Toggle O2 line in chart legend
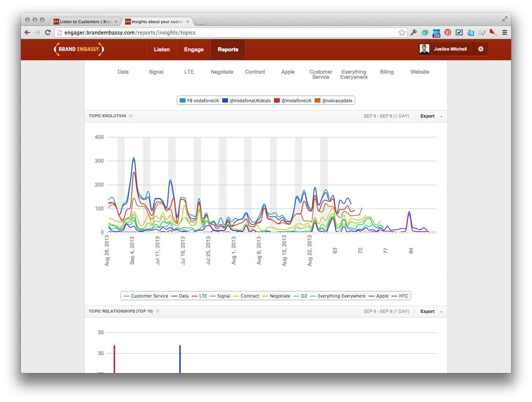The height and width of the screenshot is (402, 532). point(300,296)
